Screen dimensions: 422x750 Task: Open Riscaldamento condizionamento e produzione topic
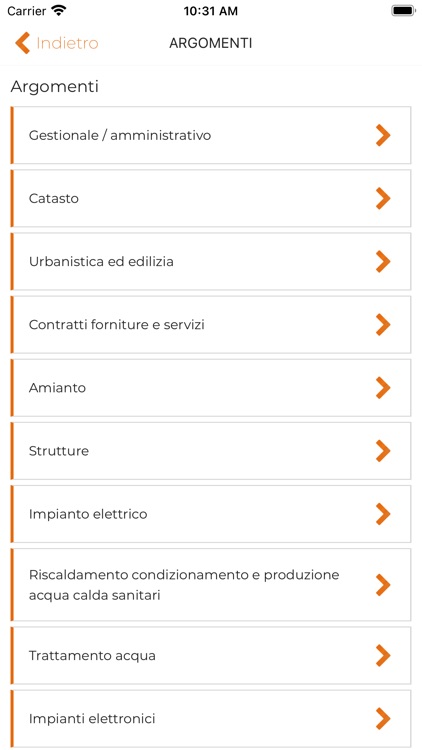pos(211,585)
